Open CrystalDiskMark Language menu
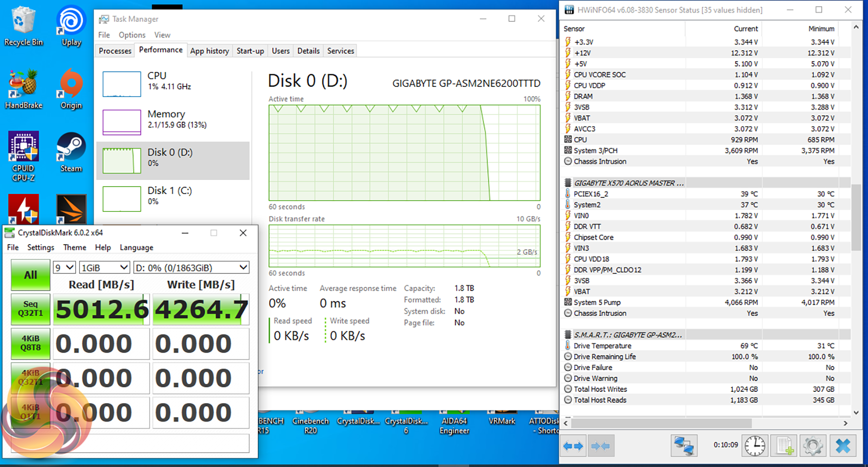 click(x=137, y=247)
